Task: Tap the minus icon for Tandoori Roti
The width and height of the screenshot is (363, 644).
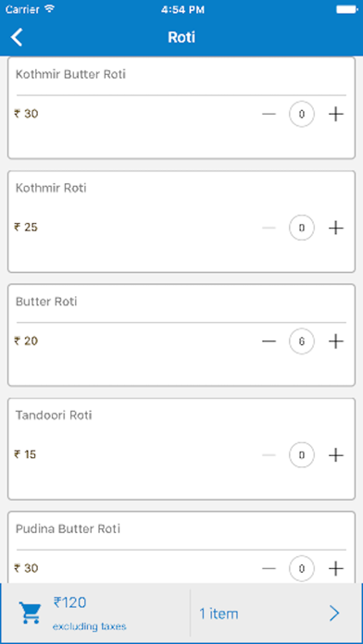Action: (x=269, y=454)
